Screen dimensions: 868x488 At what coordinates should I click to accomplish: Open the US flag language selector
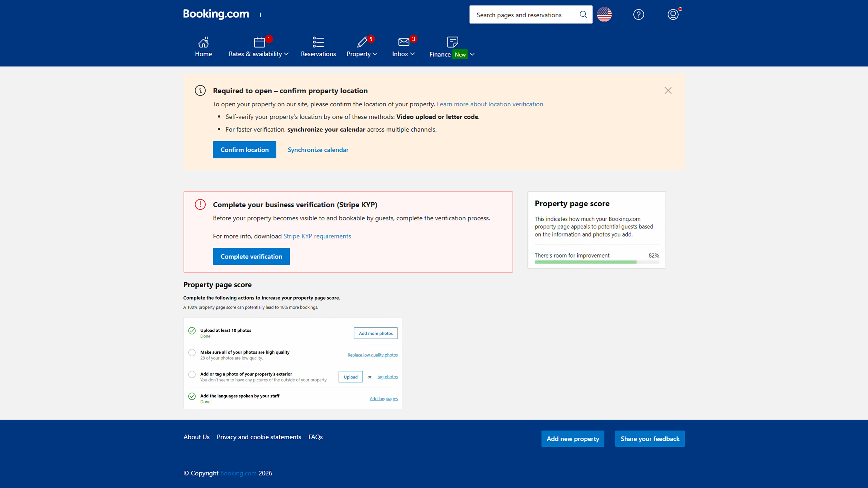604,14
